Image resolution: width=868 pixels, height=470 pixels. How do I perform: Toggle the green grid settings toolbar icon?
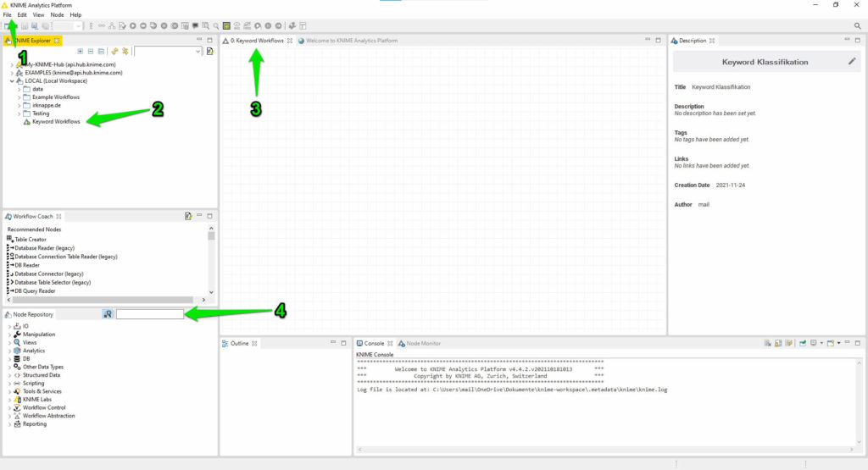(226, 26)
